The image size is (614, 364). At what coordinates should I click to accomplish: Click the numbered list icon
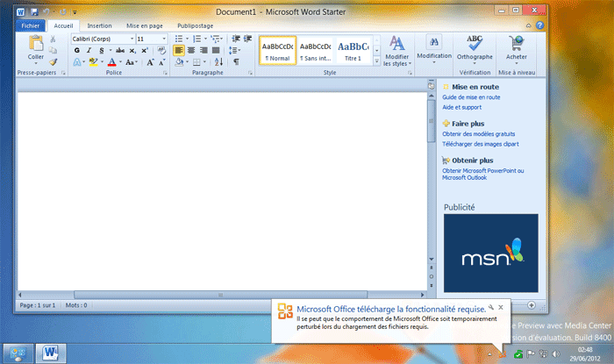click(197, 39)
